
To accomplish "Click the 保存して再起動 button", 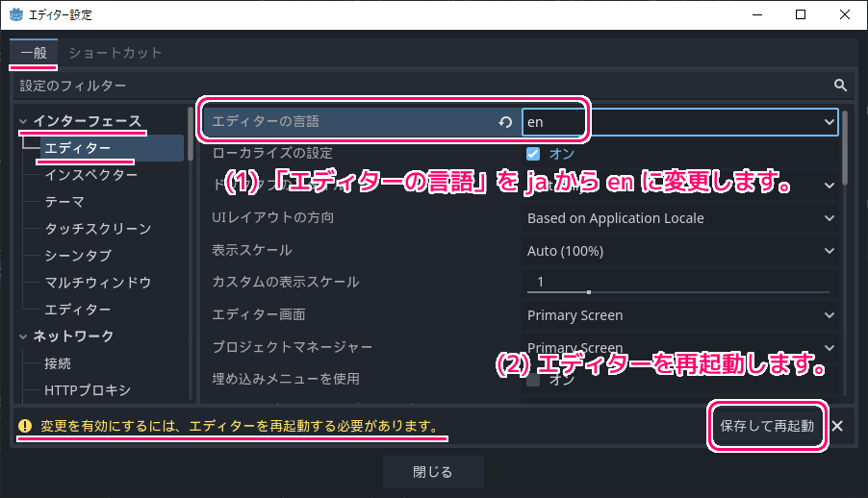I will (767, 426).
